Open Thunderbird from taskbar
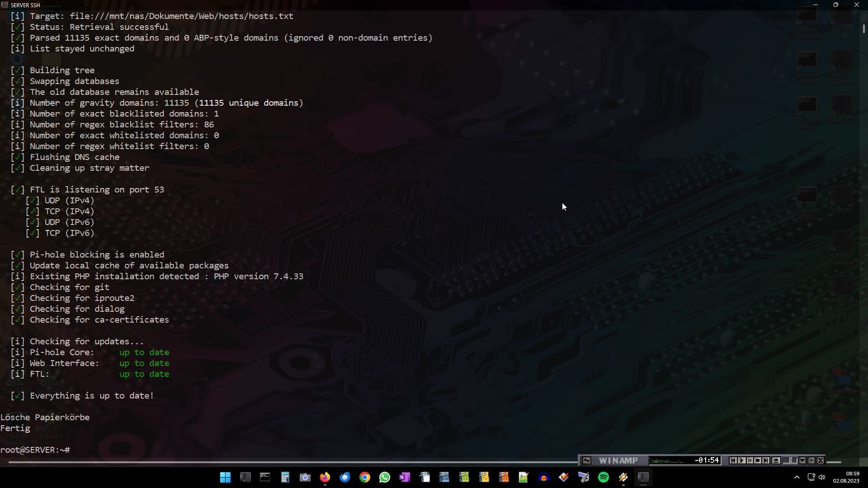This screenshot has height=488, width=868. (344, 477)
